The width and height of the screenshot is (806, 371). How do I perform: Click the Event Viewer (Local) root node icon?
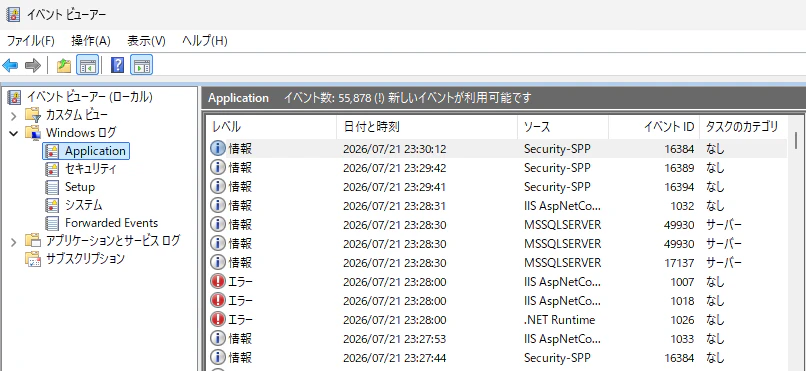tap(15, 97)
